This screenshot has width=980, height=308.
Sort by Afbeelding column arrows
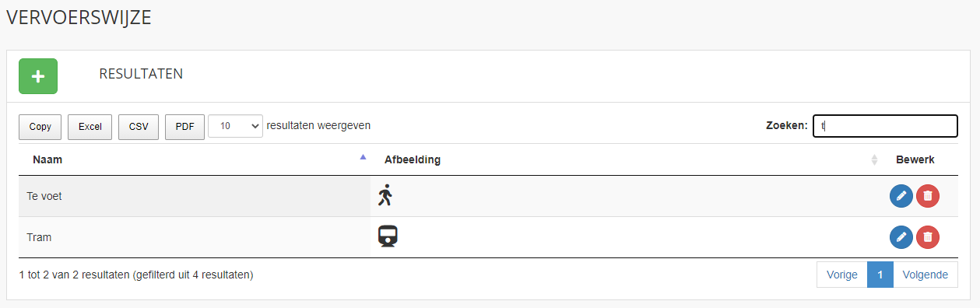[874, 159]
